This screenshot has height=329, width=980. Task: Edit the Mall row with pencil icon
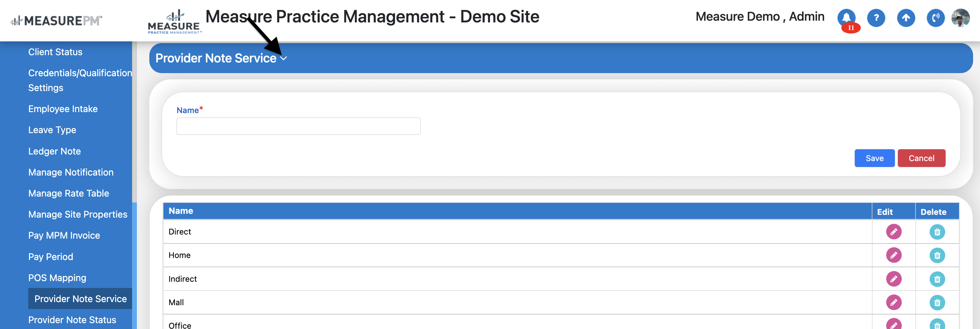click(x=894, y=302)
